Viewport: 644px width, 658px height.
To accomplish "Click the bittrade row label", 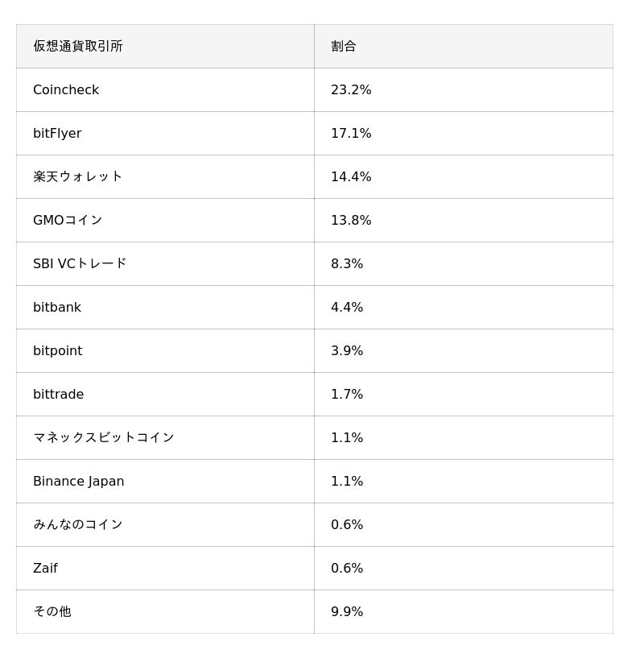I will pos(59,395).
